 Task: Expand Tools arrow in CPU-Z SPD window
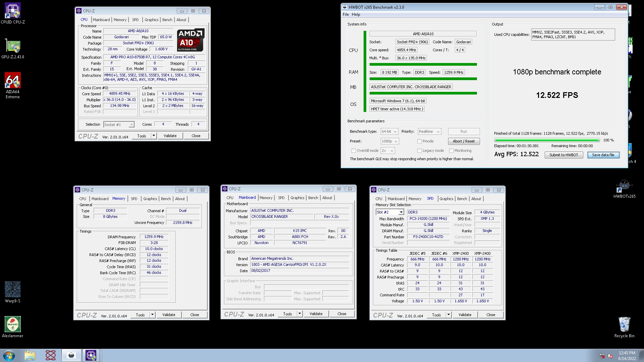point(448,315)
